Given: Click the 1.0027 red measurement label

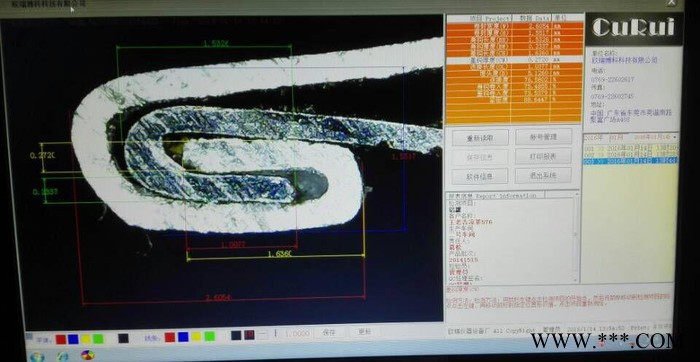Looking at the screenshot, I should 233,245.
